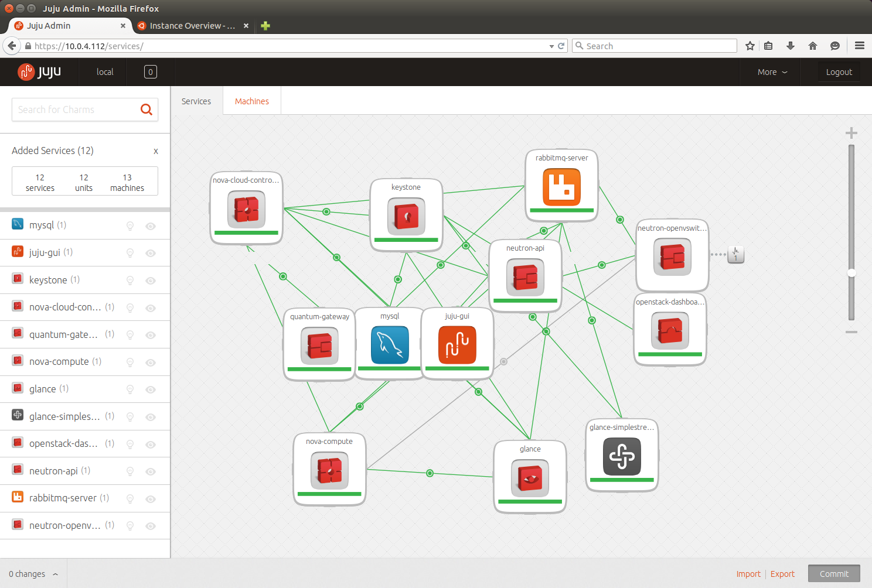
Task: Toggle visibility eye for neutron-api
Action: (x=151, y=471)
